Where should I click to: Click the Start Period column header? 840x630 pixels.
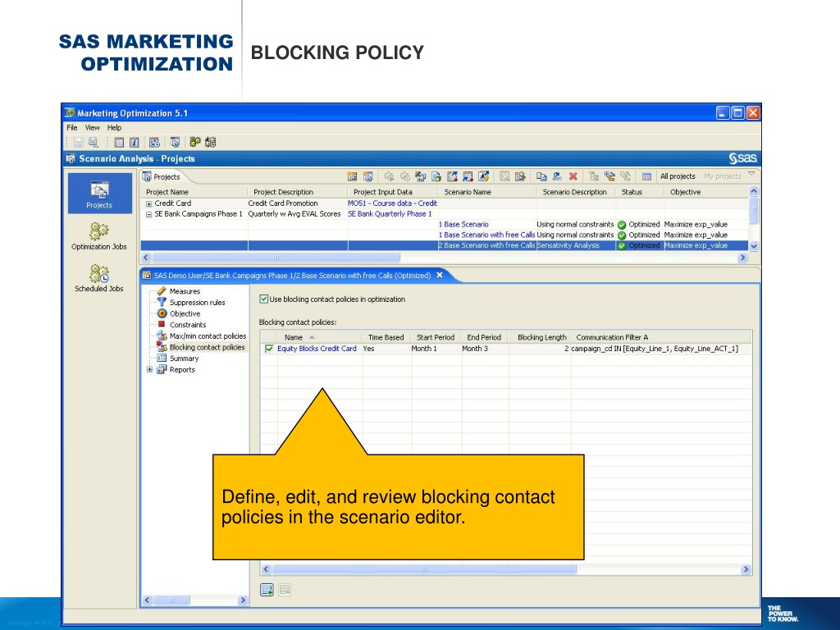pos(435,337)
